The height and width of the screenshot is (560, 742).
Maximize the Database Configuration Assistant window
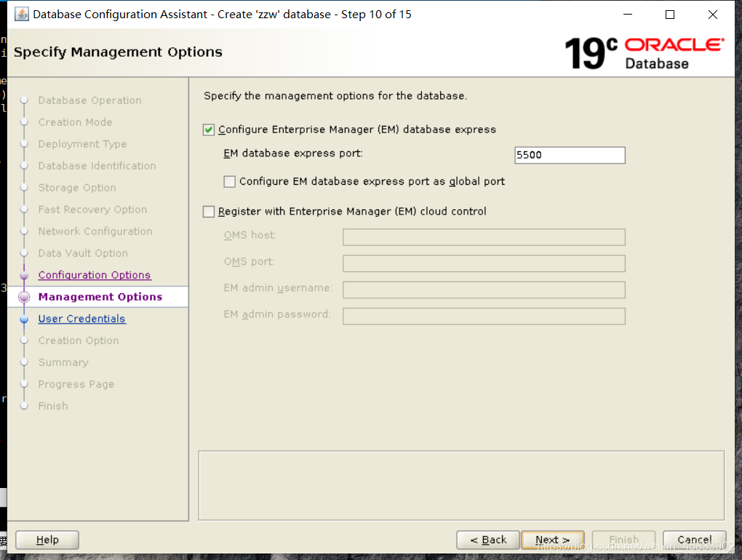670,15
